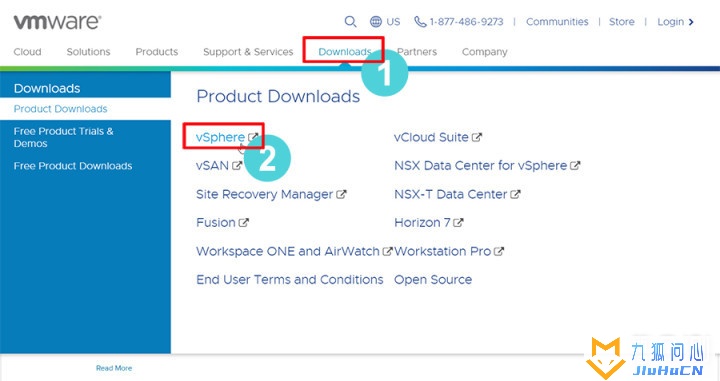Open the Solutions menu

tap(88, 52)
